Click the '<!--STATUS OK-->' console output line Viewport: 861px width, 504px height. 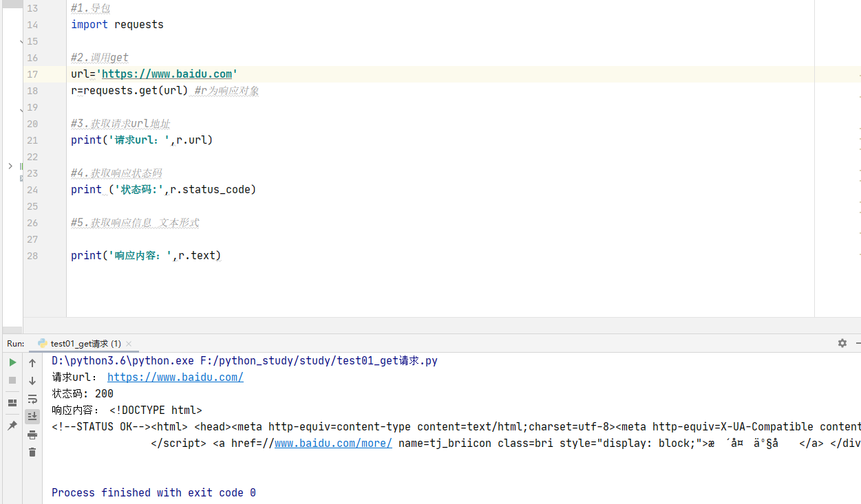pyautogui.click(x=456, y=426)
